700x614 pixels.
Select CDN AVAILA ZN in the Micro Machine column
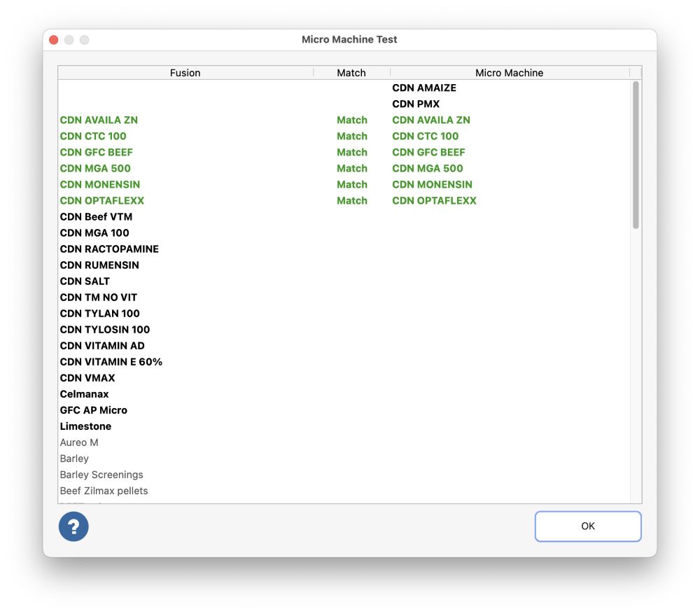click(x=430, y=120)
